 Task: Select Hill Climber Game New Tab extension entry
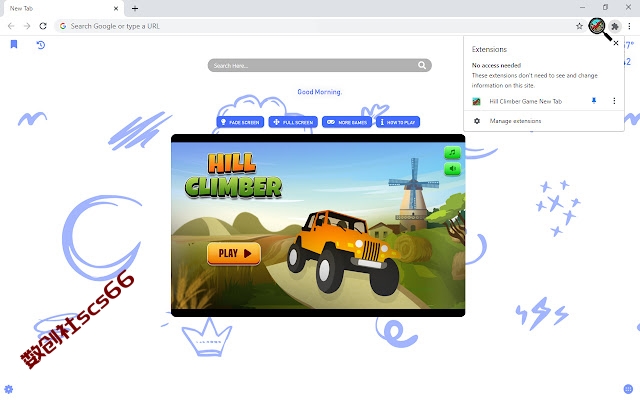tap(526, 101)
